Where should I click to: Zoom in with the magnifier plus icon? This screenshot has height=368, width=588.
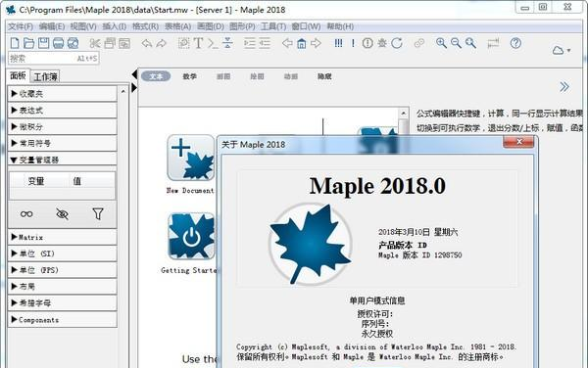(441, 43)
